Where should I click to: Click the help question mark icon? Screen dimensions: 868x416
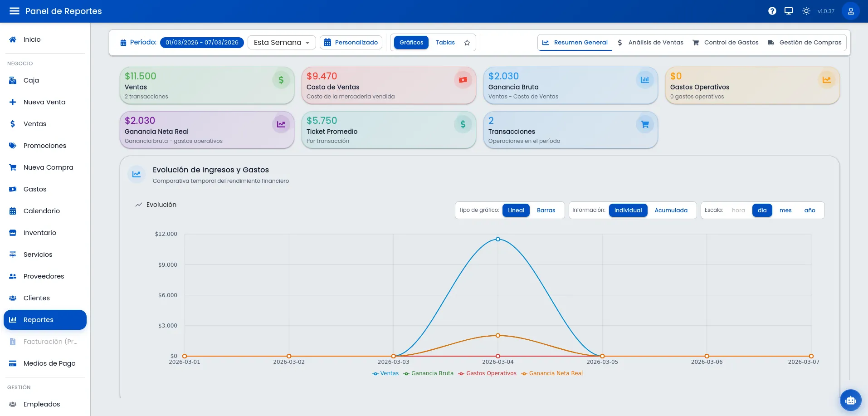click(772, 11)
